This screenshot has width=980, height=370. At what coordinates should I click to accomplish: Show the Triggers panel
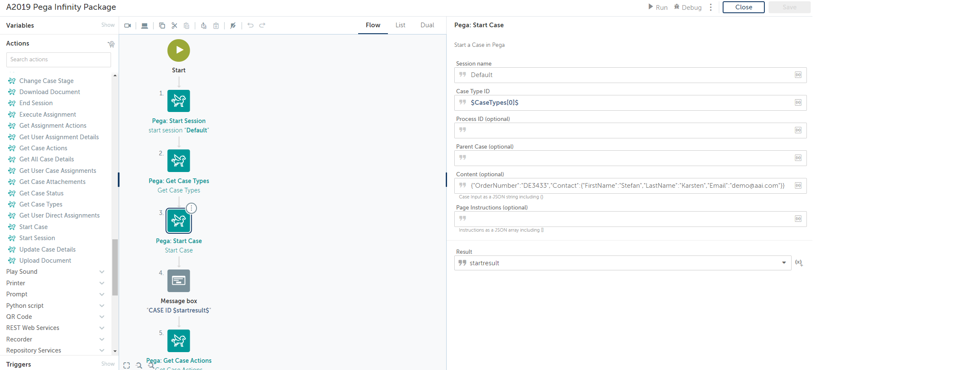[x=108, y=364]
